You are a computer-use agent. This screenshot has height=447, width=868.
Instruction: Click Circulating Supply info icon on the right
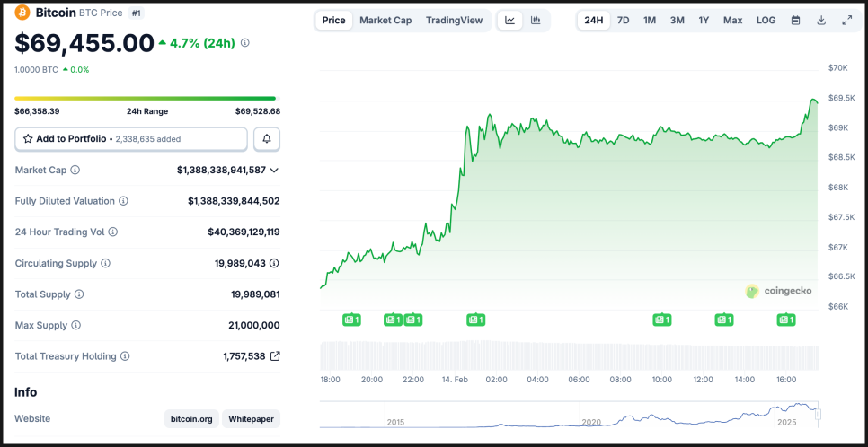pos(274,263)
